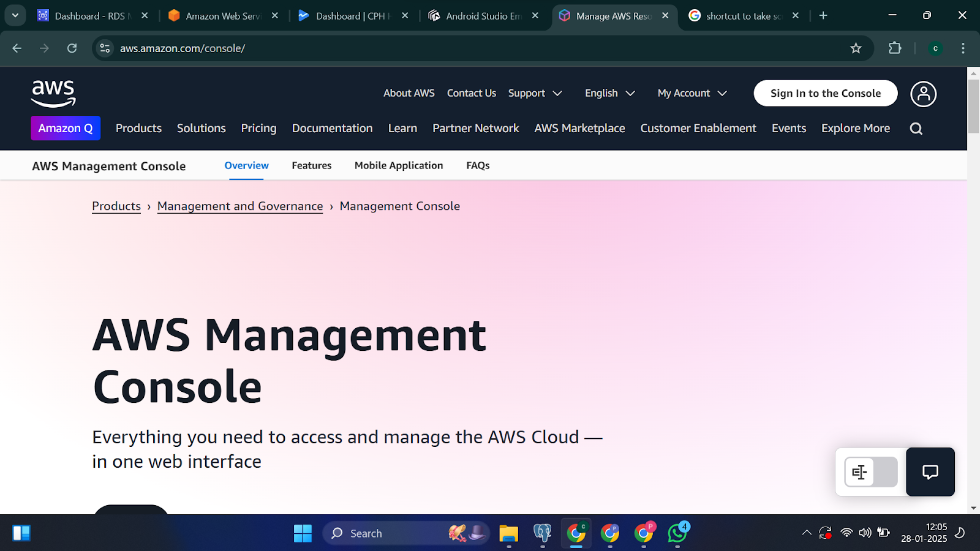The height and width of the screenshot is (551, 980).
Task: Open File Explorer from taskbar
Action: click(x=508, y=533)
